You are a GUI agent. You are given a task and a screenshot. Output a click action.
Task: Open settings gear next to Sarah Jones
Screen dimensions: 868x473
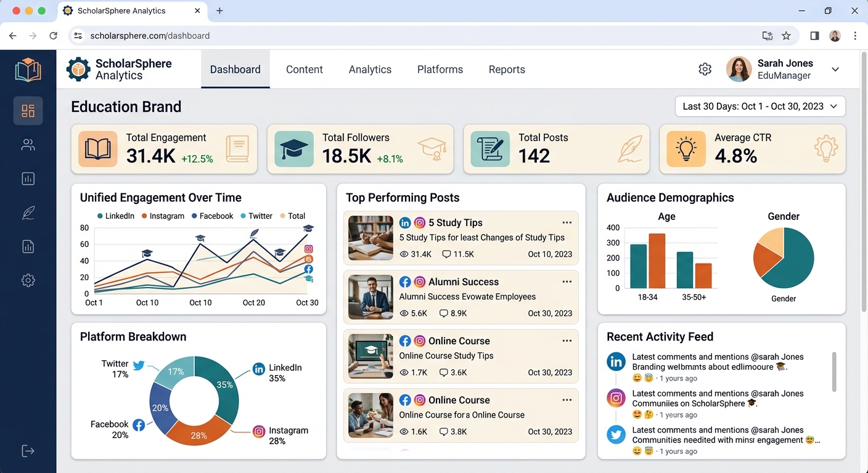point(705,70)
